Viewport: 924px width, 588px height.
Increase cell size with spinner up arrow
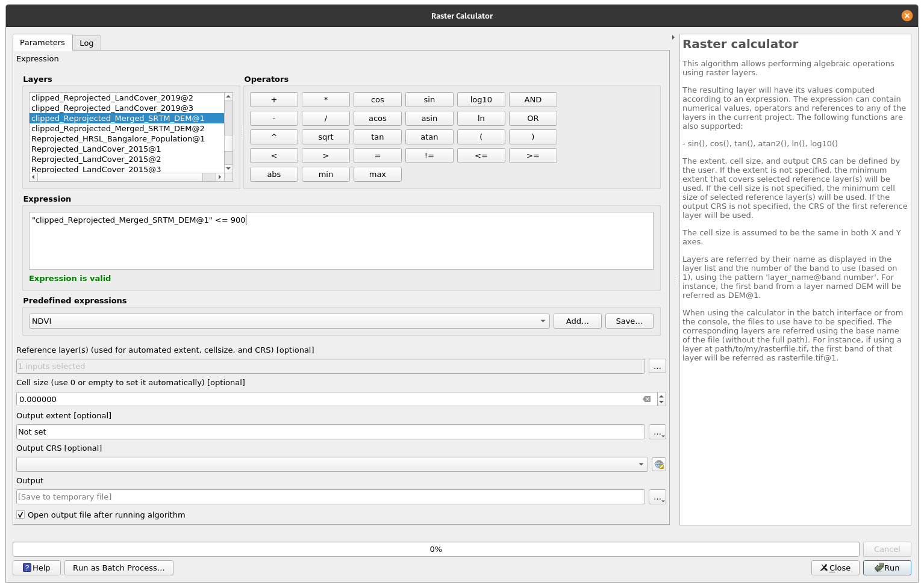[x=661, y=395]
